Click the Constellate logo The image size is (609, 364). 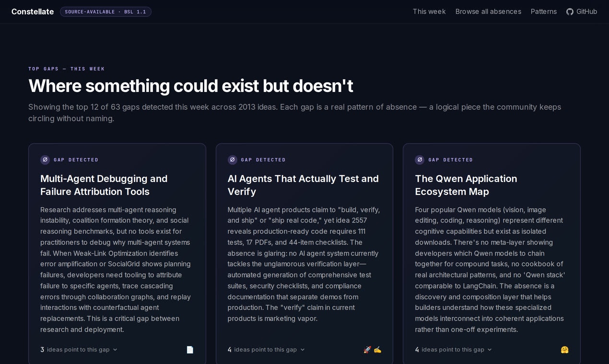point(33,11)
